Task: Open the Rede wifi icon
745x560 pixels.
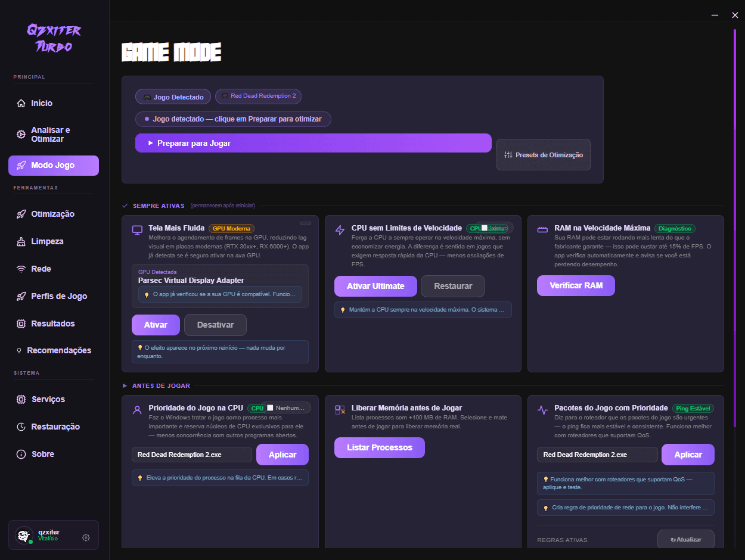Action: tap(21, 269)
